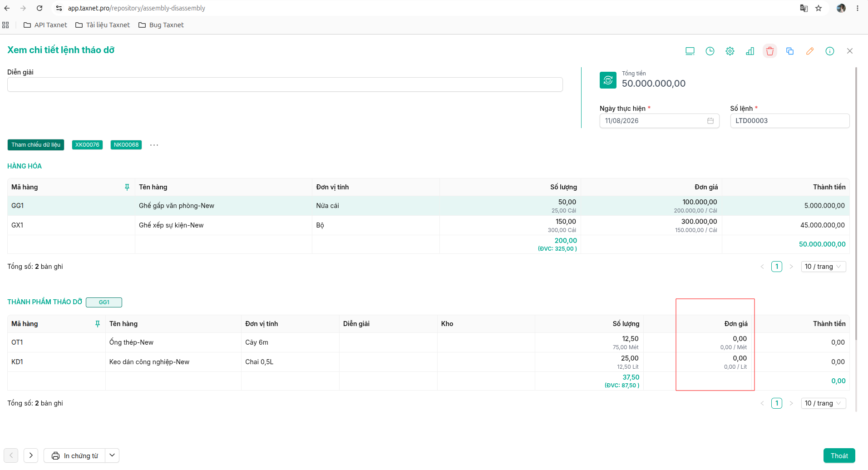Open the Hàng hóa table's 10 / trang selector
This screenshot has width=868, height=470.
click(824, 267)
